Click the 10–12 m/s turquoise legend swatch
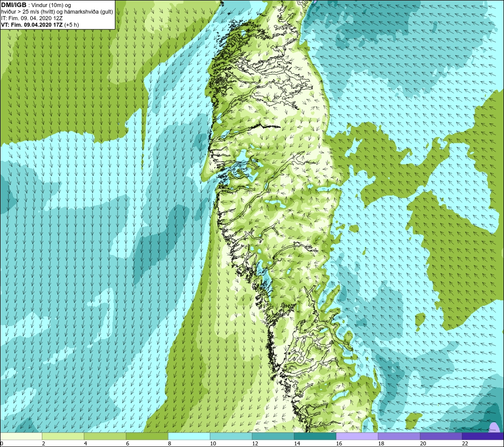The image size is (504, 447). point(231,436)
